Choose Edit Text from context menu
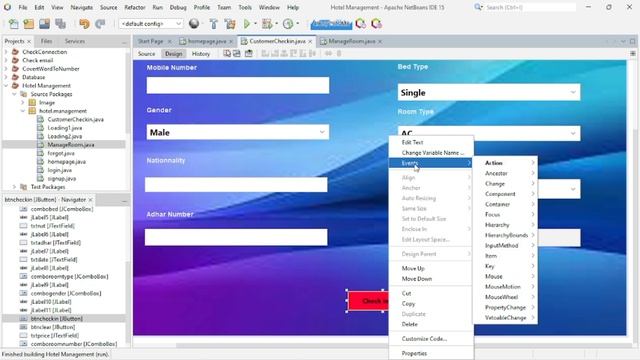Screen dimensions: 640x360 point(431,142)
